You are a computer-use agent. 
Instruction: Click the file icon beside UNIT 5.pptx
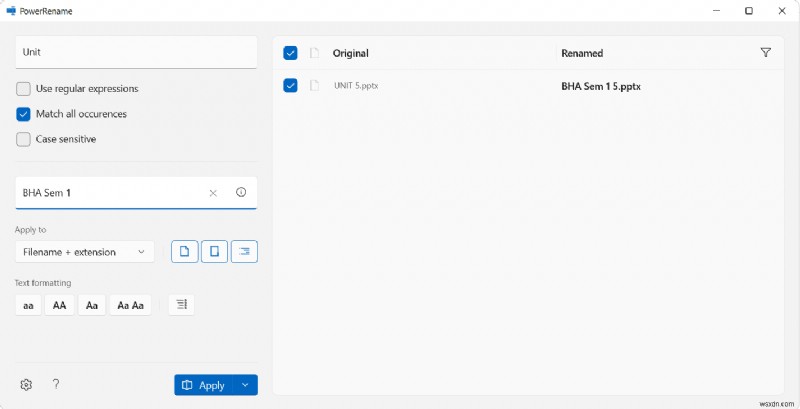314,86
